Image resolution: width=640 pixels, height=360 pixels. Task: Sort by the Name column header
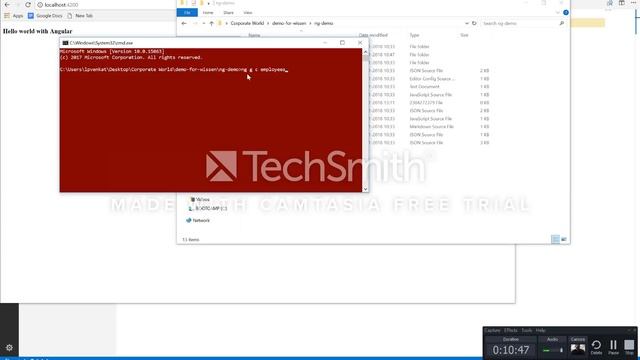click(x=254, y=35)
